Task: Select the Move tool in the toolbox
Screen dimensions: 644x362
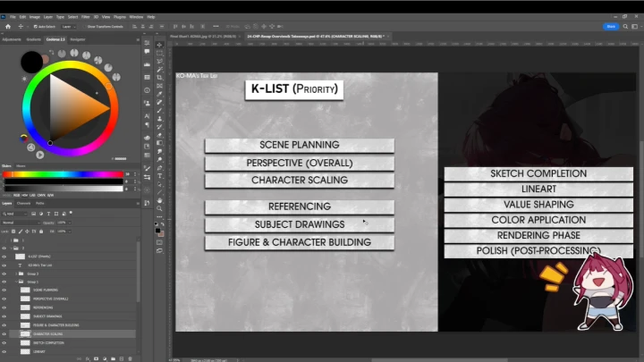Action: pyautogui.click(x=160, y=45)
